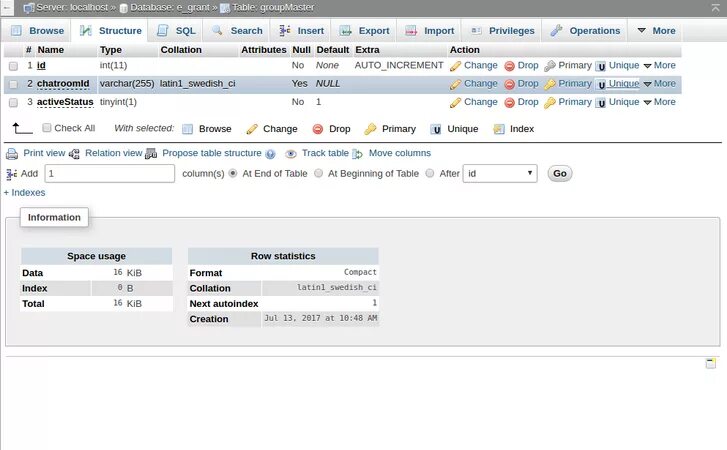The height and width of the screenshot is (450, 727).
Task: Click groupMaster table breadcrumb
Action: pyautogui.click(x=273, y=7)
